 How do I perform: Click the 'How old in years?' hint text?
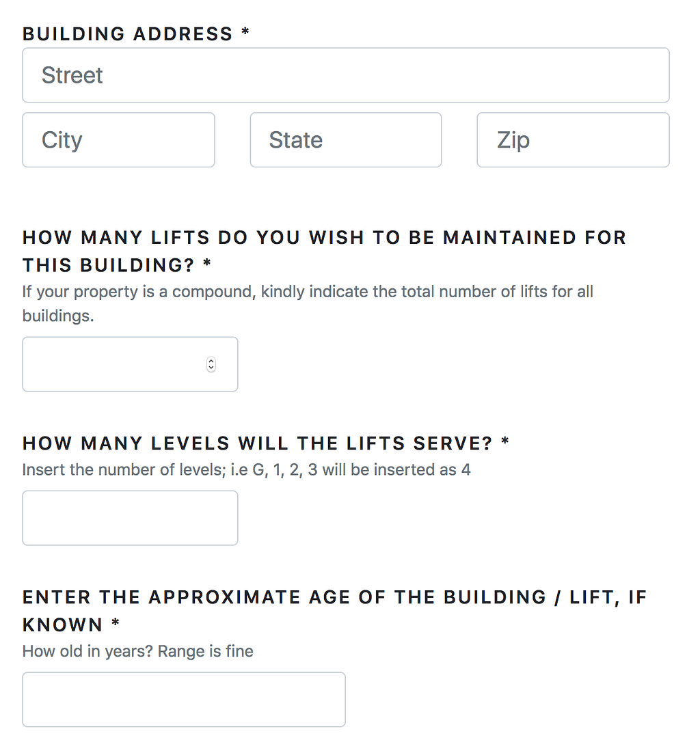coord(137,651)
